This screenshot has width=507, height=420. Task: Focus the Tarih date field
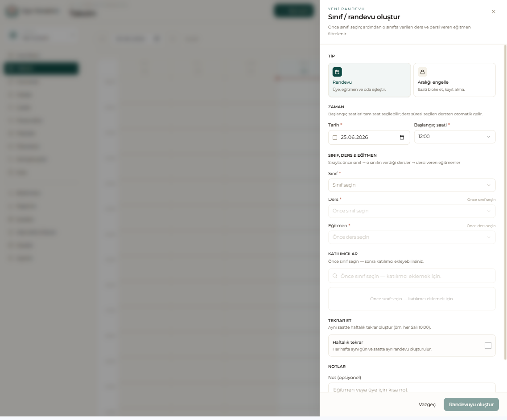369,137
